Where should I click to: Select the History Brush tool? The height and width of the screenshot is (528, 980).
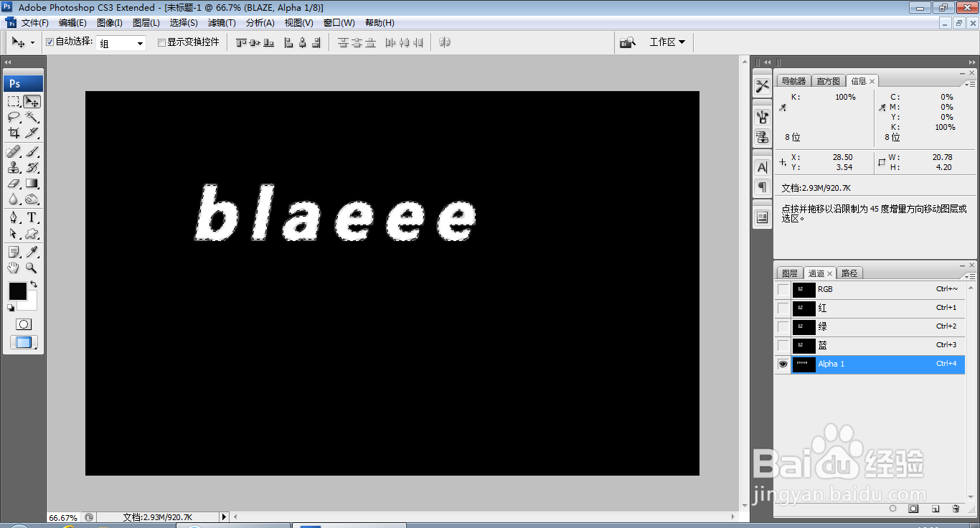click(x=32, y=167)
